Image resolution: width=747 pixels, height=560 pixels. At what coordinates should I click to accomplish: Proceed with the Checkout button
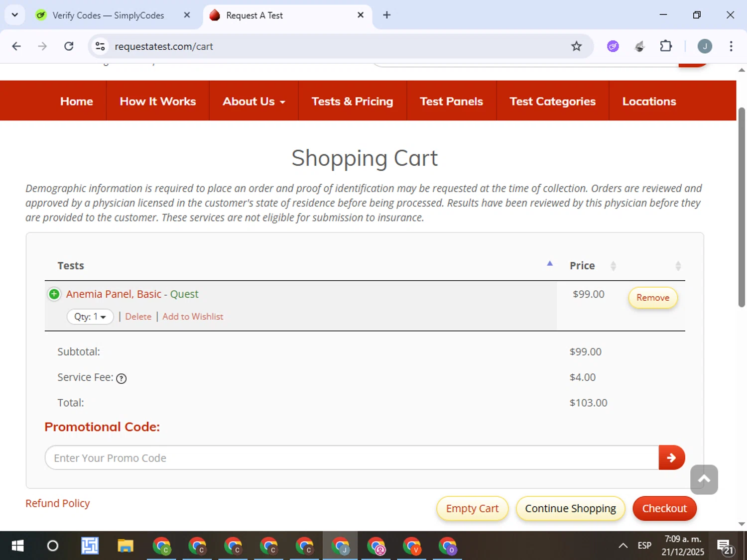click(x=664, y=508)
